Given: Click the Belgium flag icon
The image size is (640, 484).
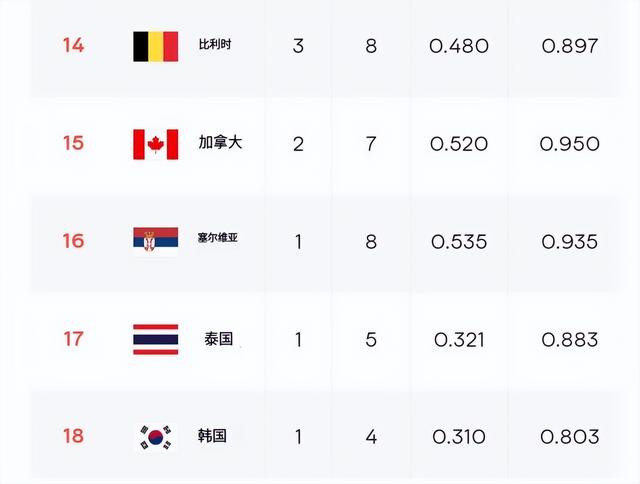Looking at the screenshot, I should coord(156,47).
